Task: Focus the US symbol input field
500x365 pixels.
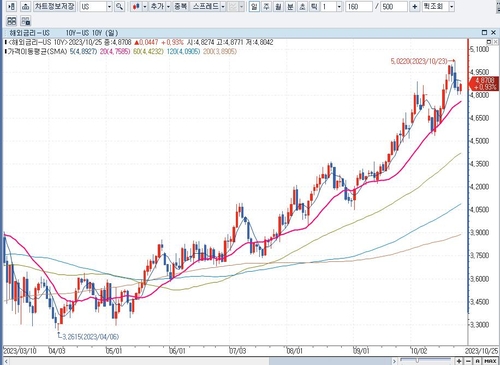Action: [x=93, y=6]
